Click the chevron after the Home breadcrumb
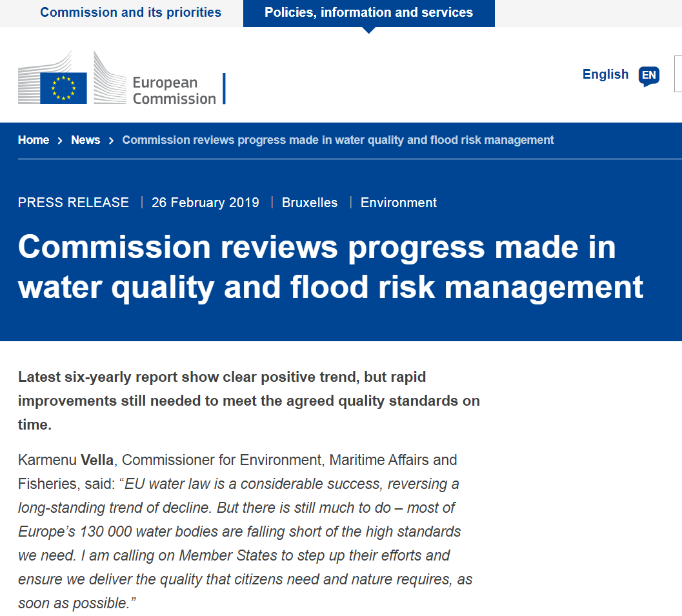 tap(59, 140)
